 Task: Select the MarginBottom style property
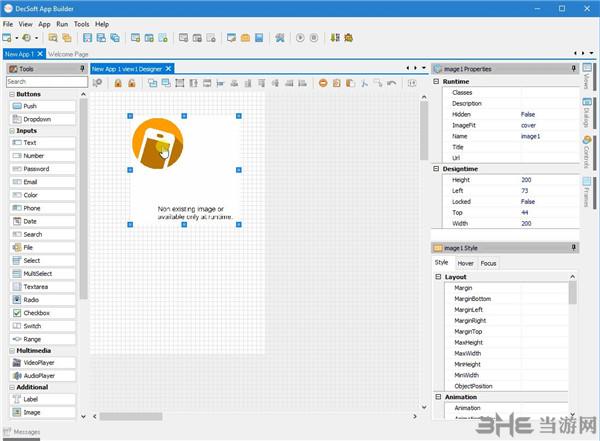click(506, 299)
